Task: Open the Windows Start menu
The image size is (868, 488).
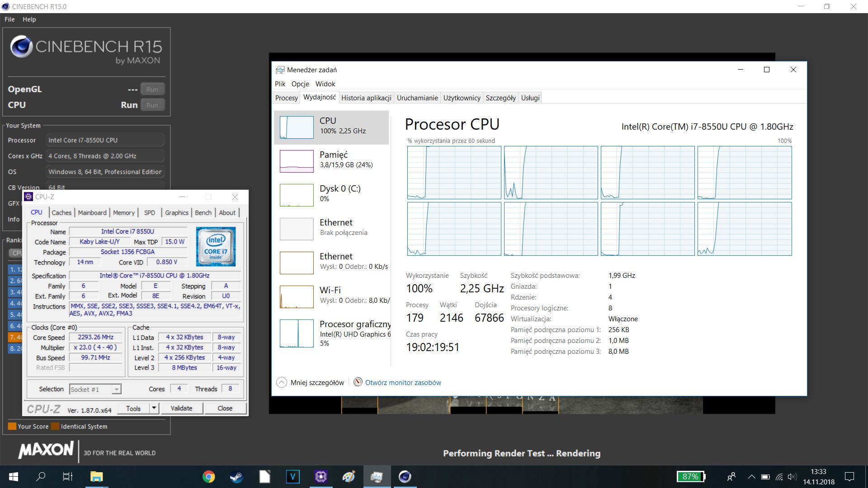Action: pos(14,477)
